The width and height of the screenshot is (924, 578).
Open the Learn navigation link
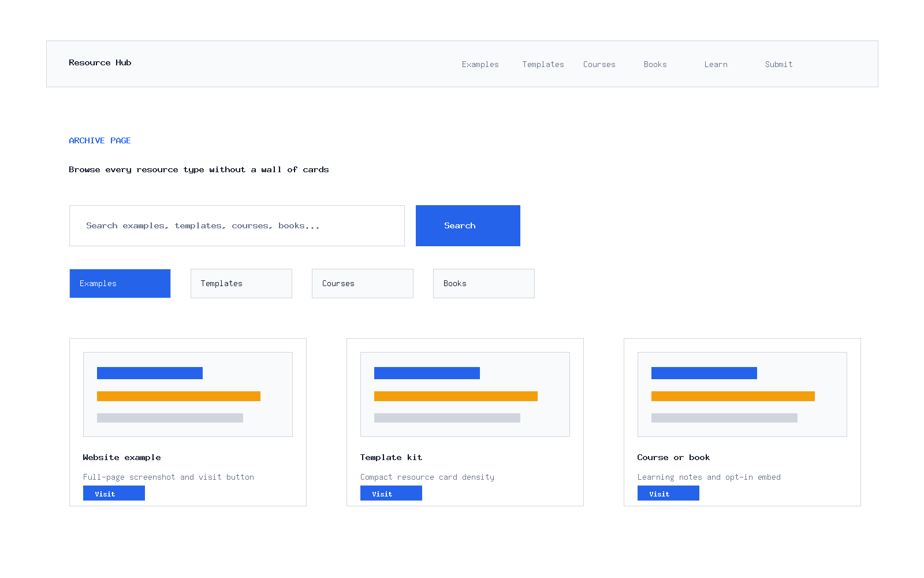(716, 64)
